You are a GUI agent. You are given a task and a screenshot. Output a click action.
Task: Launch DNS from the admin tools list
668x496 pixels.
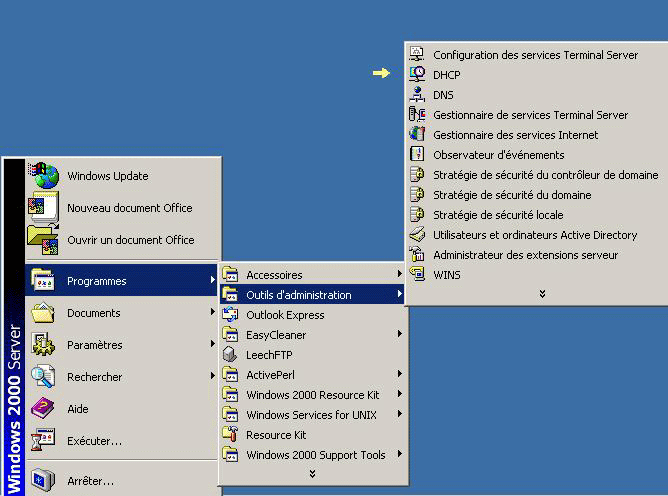pyautogui.click(x=536, y=95)
